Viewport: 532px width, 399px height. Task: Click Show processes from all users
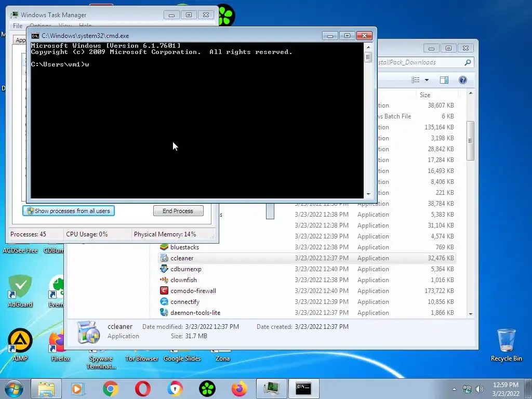tap(69, 211)
